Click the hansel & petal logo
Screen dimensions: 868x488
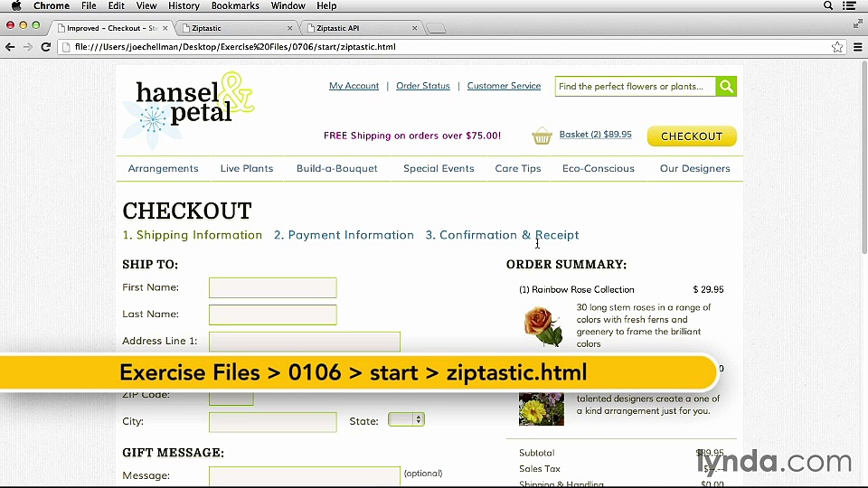point(188,109)
